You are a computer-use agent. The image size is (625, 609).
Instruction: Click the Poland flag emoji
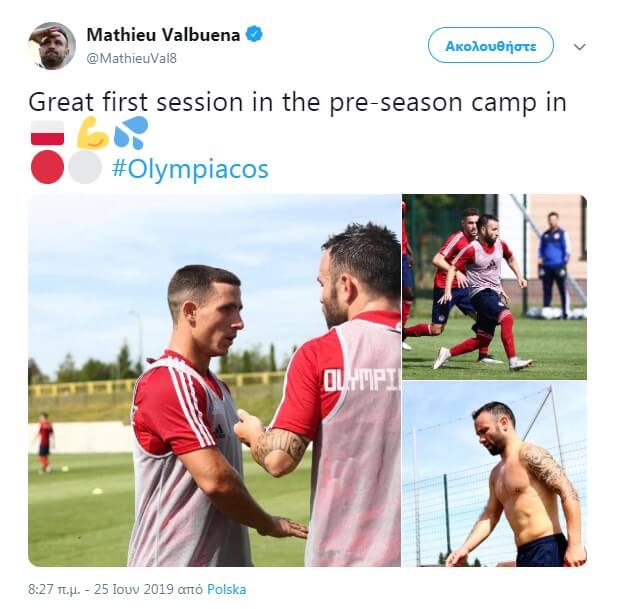tap(47, 133)
